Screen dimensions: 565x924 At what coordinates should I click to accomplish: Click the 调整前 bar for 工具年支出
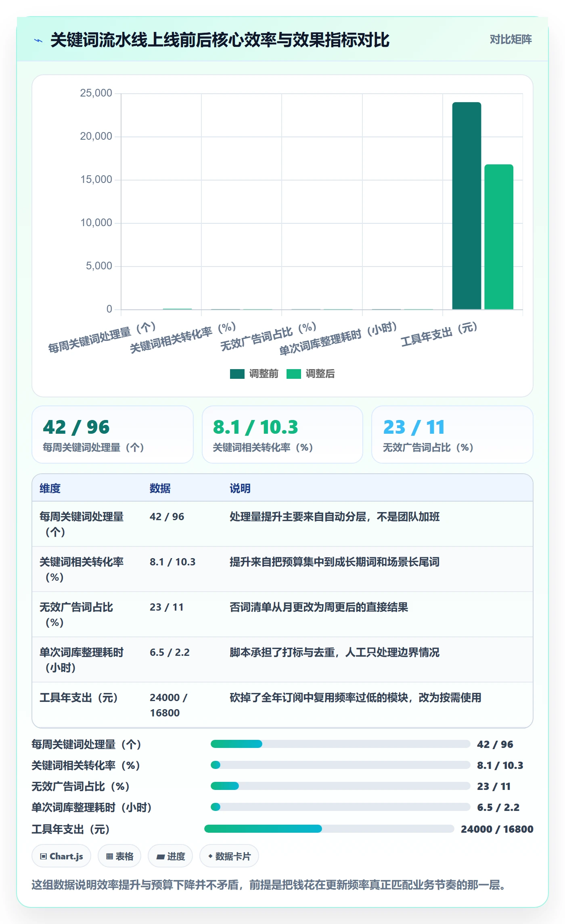click(467, 206)
